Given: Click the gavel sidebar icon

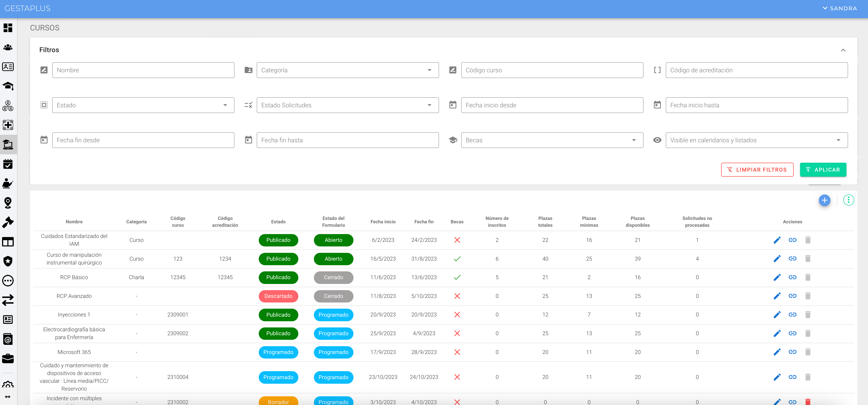Looking at the screenshot, I should pyautogui.click(x=8, y=222).
